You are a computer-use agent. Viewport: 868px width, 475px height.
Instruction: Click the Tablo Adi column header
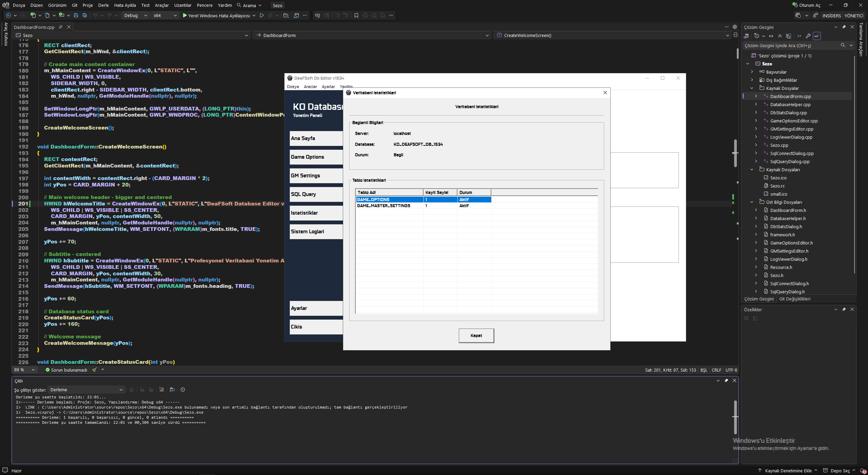point(389,192)
